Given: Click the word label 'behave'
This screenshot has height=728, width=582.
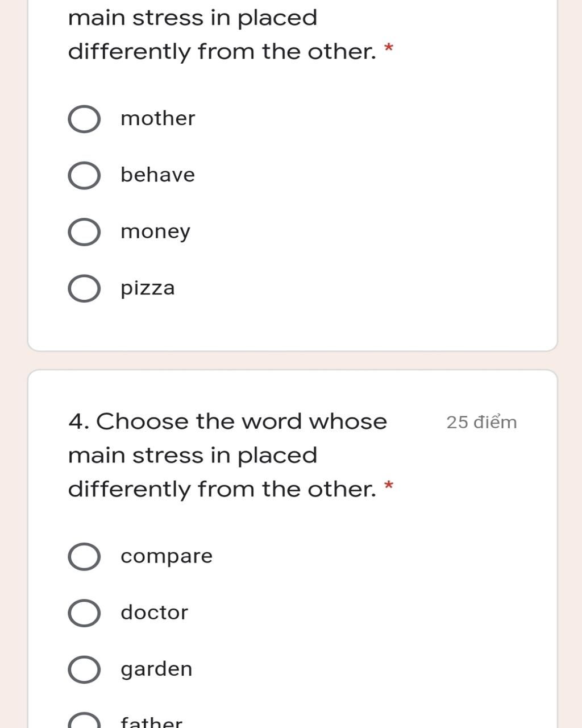Looking at the screenshot, I should tap(157, 175).
